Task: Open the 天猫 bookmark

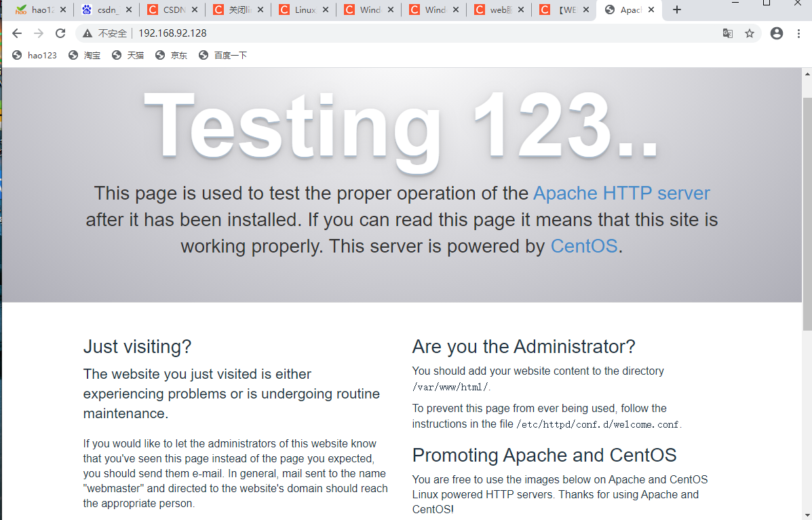Action: point(128,55)
